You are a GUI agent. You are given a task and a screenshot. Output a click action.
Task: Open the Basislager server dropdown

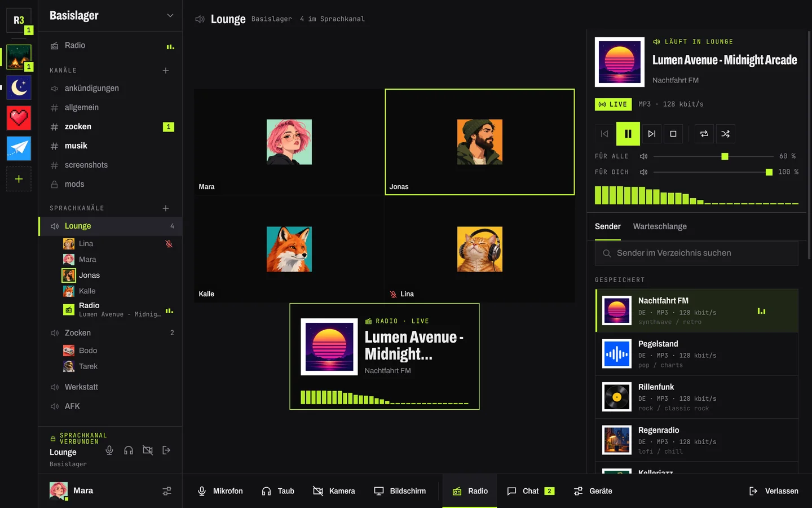coord(111,16)
